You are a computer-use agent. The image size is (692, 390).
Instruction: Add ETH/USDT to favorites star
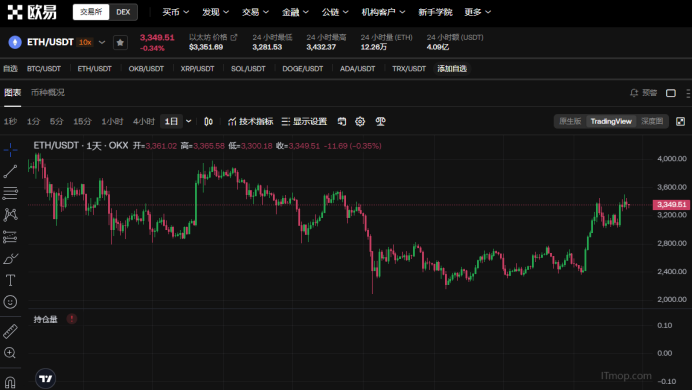point(120,42)
